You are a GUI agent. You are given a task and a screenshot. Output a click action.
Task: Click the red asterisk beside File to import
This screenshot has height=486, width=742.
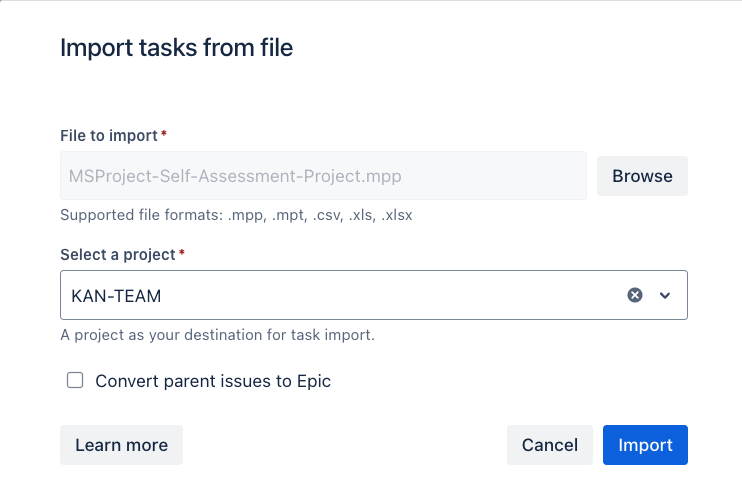pos(164,133)
